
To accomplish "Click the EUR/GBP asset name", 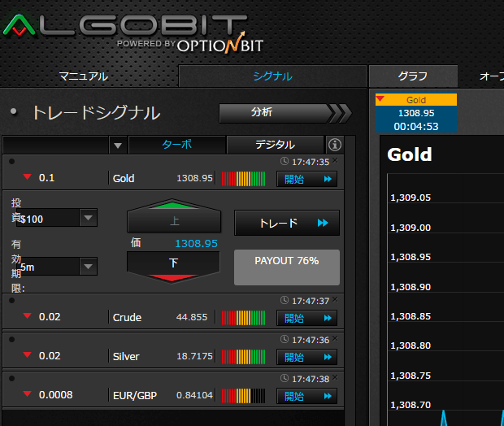I will [x=135, y=396].
